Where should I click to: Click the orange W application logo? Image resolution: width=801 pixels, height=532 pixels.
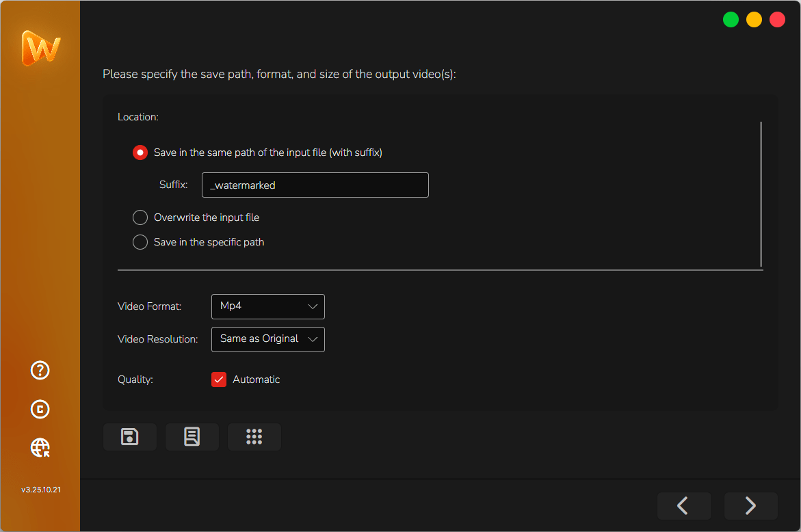pos(40,49)
